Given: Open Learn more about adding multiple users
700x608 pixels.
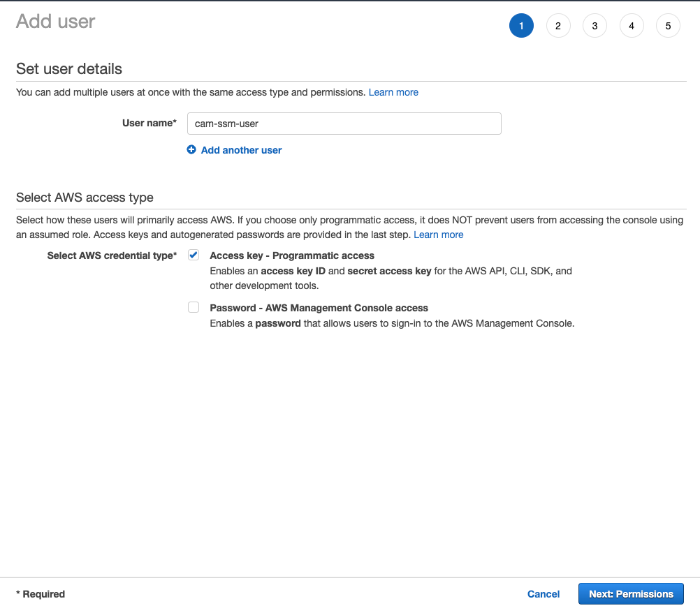Looking at the screenshot, I should pos(393,92).
